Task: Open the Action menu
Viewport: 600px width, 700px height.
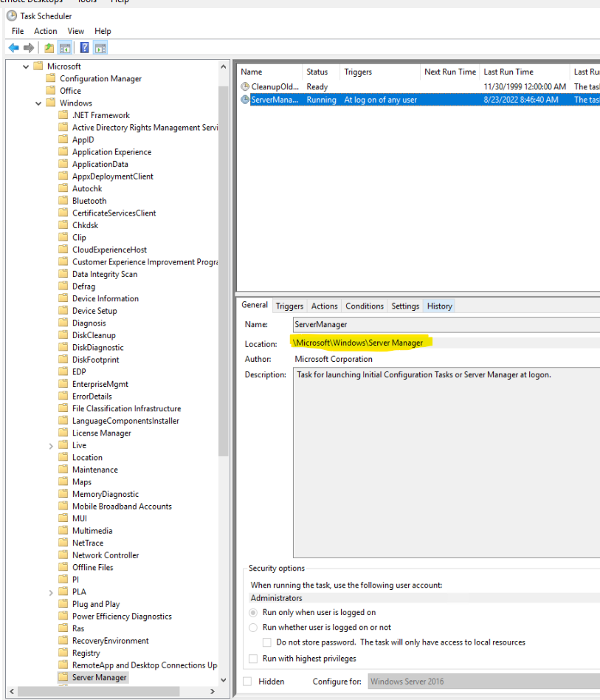Action: [46, 31]
